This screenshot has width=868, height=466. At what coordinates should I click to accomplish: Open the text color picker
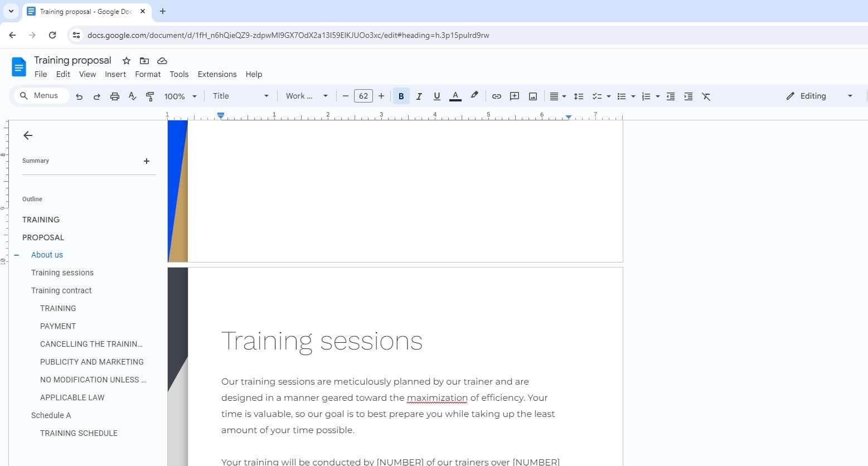point(455,96)
